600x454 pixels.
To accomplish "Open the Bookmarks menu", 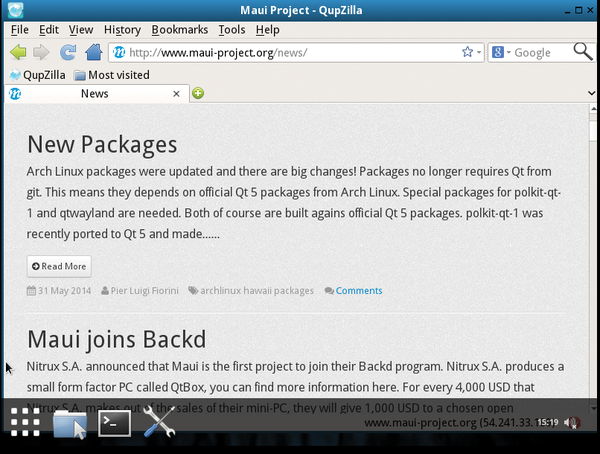I will pos(179,30).
